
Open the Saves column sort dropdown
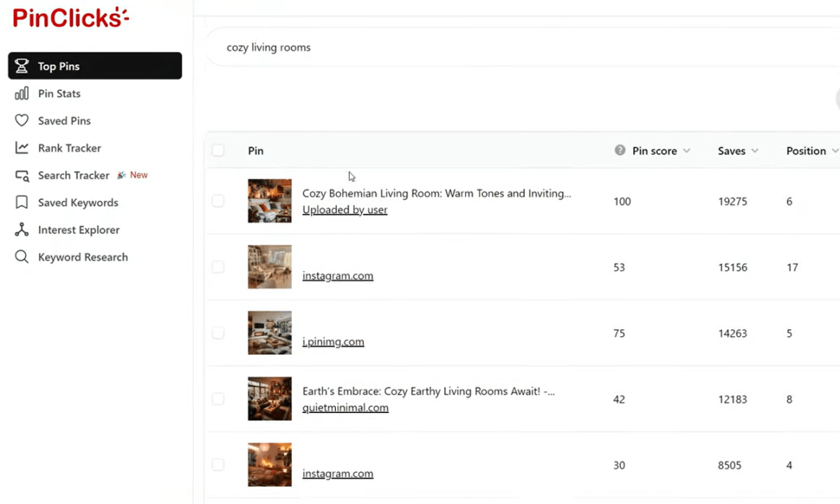coord(755,151)
